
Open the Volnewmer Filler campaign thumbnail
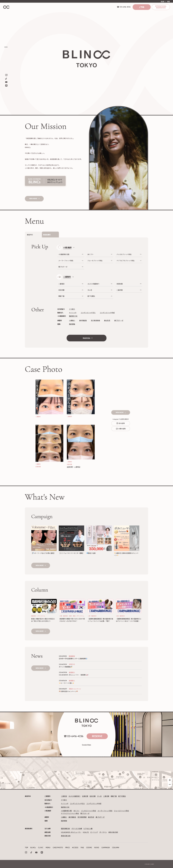44,538
